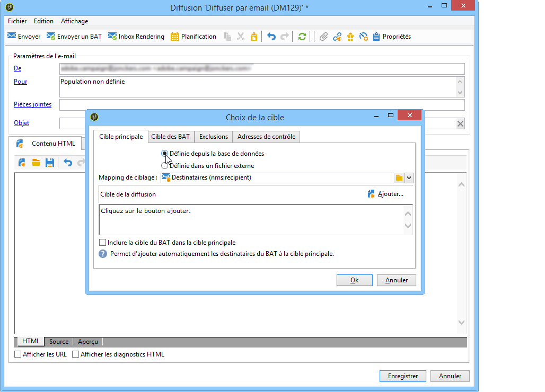The height and width of the screenshot is (392, 545).
Task: Click down arrow of Pour field scrollbar
Action: tap(460, 92)
